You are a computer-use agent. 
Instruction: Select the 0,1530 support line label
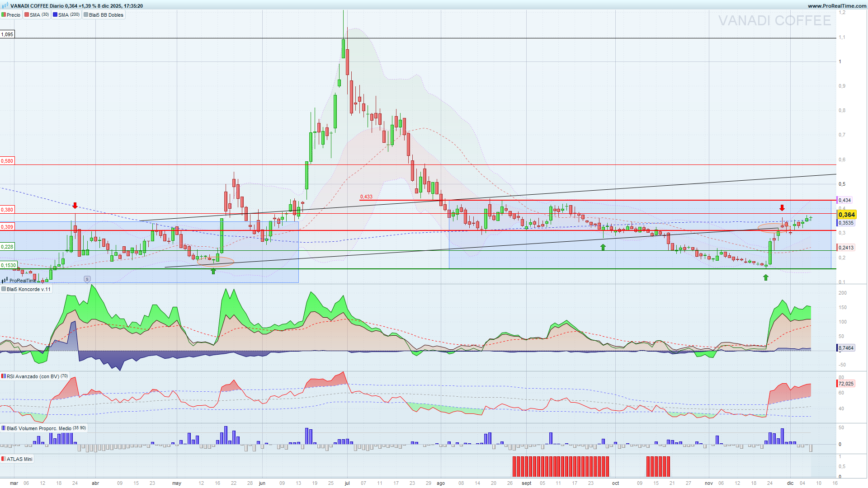coord(9,265)
